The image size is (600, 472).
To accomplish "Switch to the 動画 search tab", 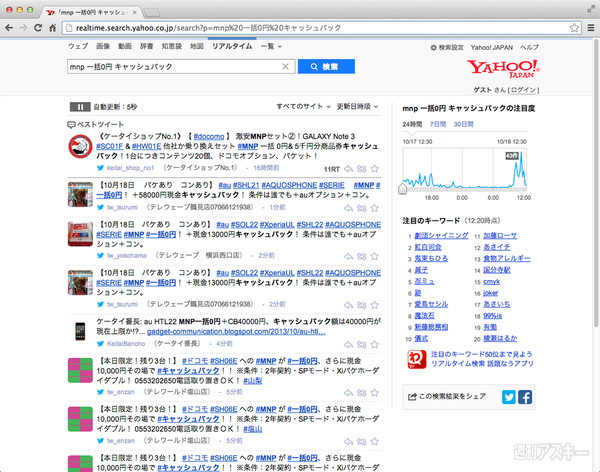I will tap(125, 46).
